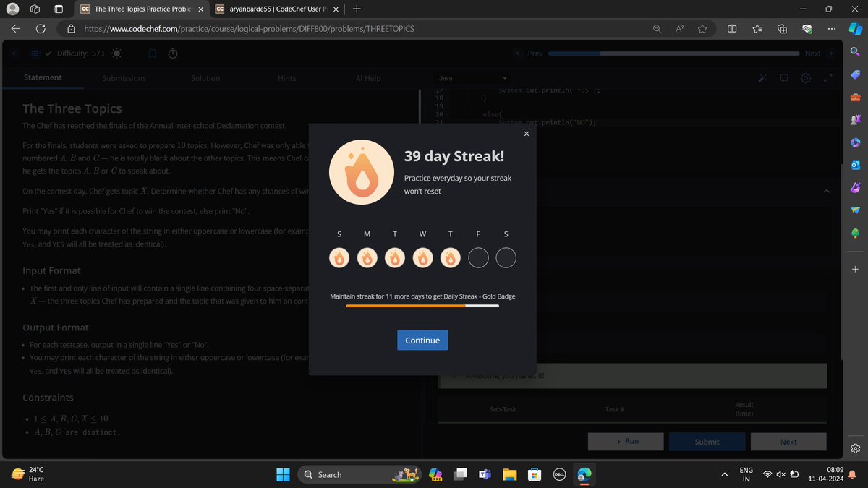
Task: Open the Edge profile avatar
Action: click(x=12, y=9)
